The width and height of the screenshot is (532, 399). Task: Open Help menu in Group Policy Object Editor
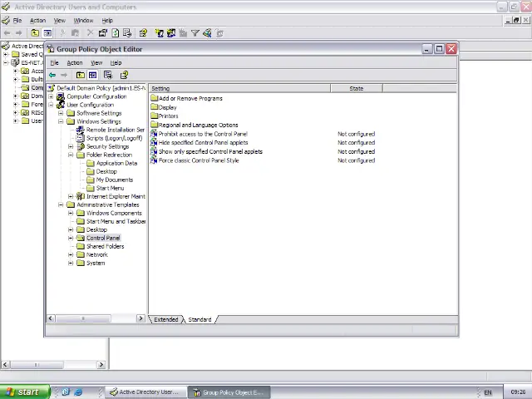(116, 63)
